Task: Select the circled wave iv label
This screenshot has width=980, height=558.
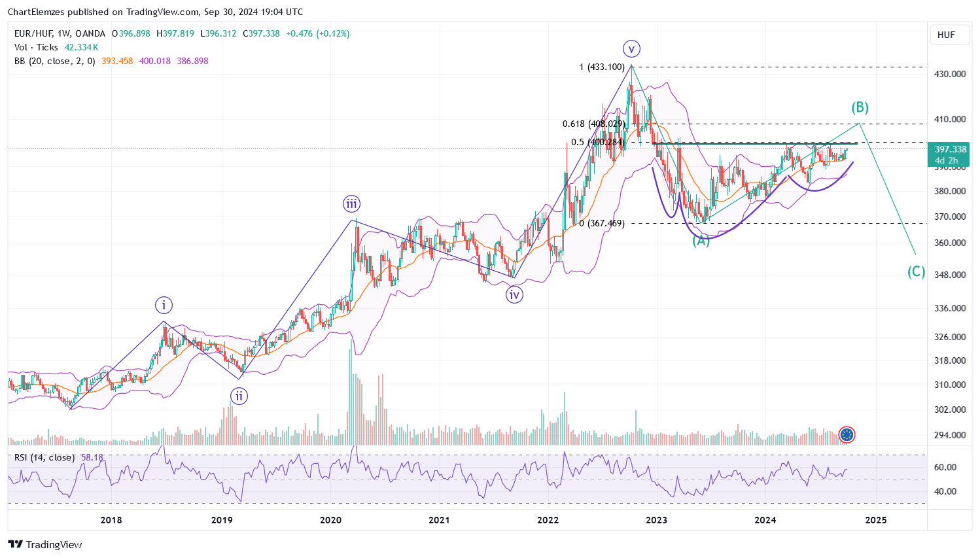Action: [514, 295]
